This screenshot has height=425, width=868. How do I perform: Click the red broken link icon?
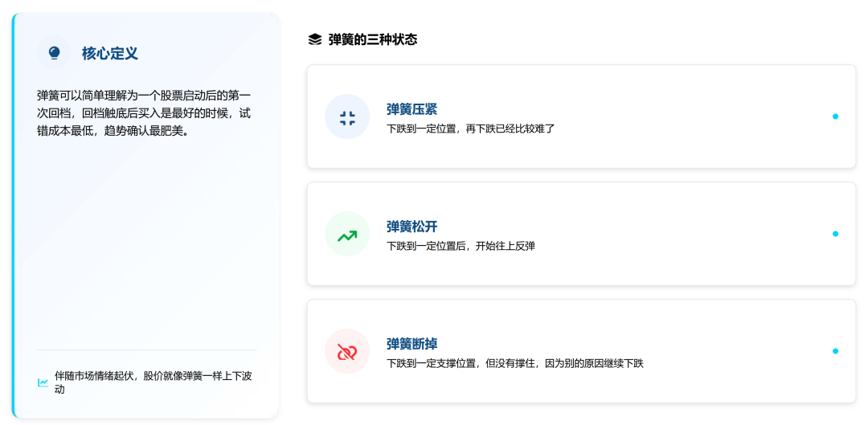347,351
